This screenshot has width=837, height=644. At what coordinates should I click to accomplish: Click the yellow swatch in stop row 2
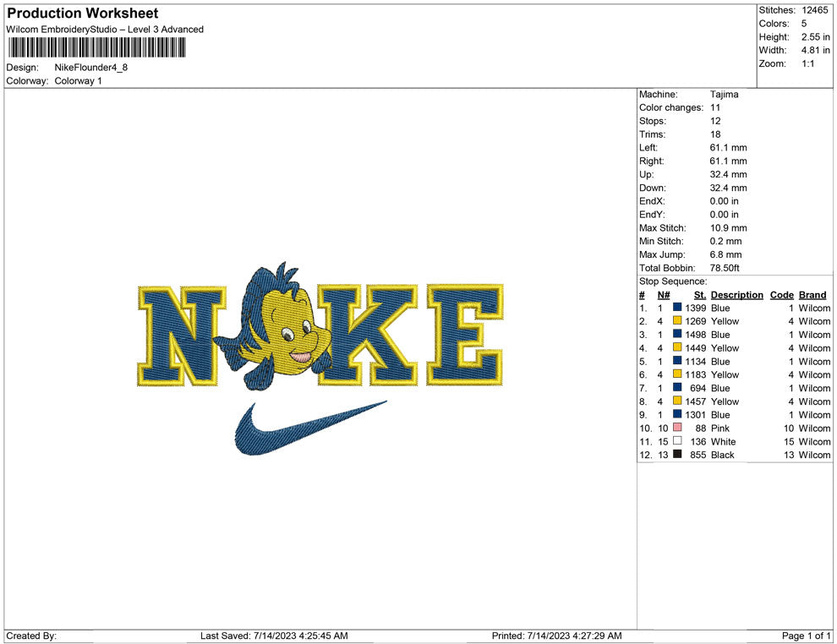(x=677, y=320)
